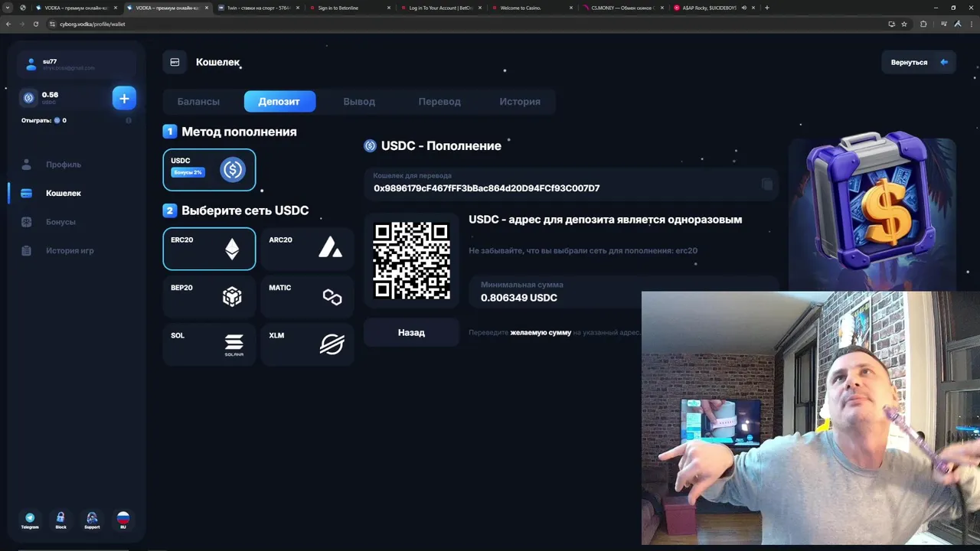
Task: Close the 1win tab
Action: click(x=298, y=8)
